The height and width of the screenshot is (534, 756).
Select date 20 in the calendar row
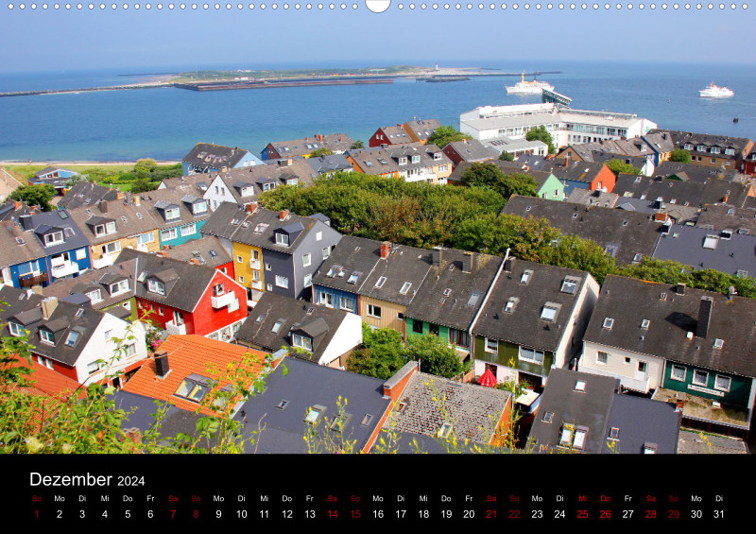469,514
